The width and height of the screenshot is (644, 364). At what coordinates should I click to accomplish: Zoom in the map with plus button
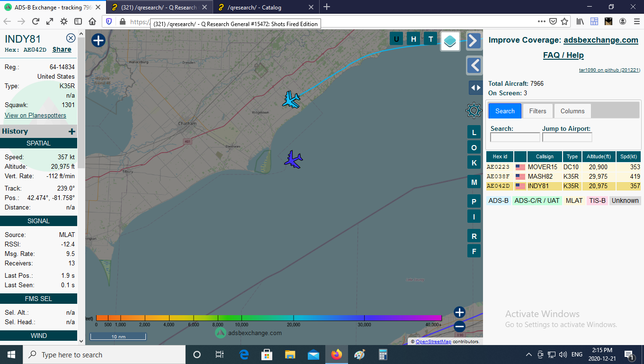click(x=459, y=312)
